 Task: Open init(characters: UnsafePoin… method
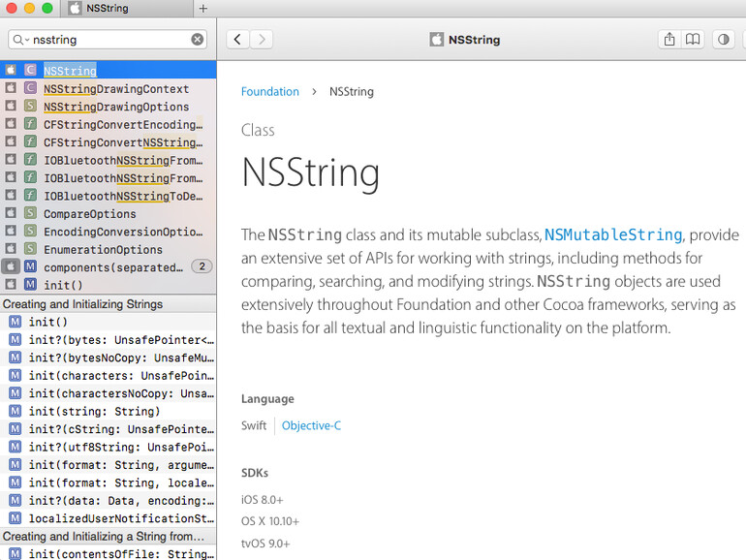click(108, 375)
